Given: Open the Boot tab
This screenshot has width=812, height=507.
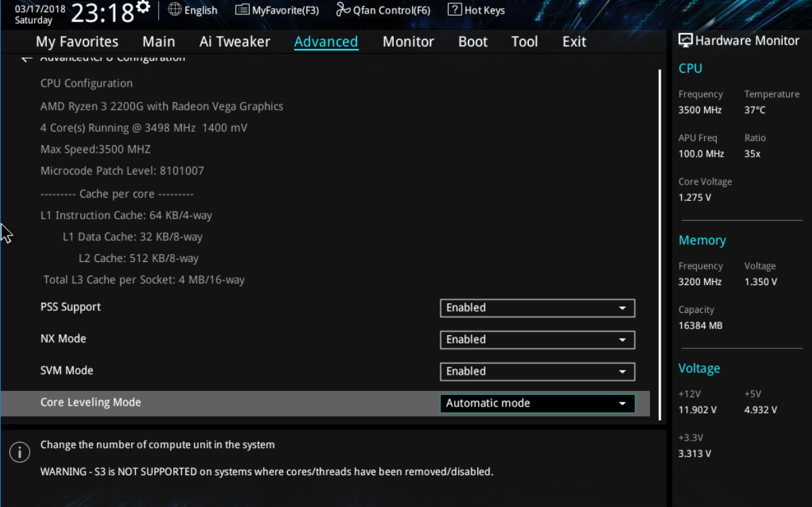Looking at the screenshot, I should (x=473, y=41).
